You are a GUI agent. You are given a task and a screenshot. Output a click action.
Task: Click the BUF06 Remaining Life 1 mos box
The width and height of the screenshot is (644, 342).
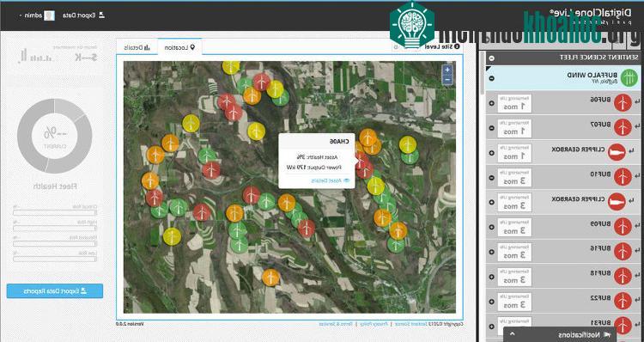[x=513, y=104]
